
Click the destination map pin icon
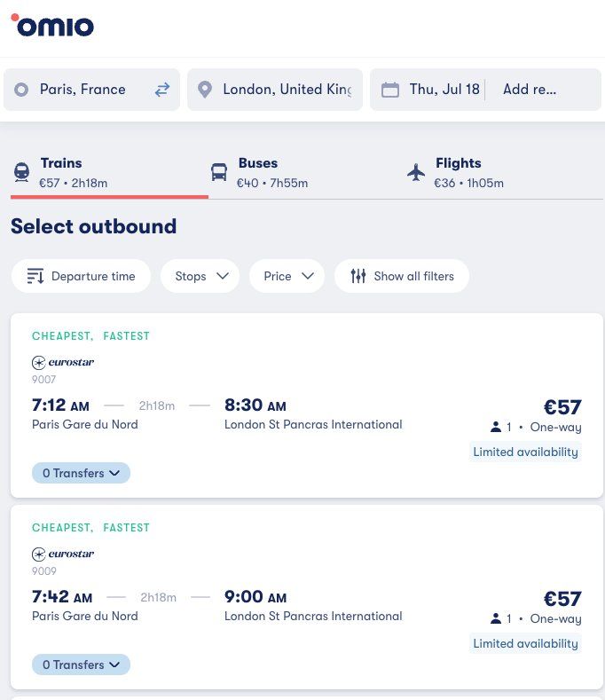[205, 90]
